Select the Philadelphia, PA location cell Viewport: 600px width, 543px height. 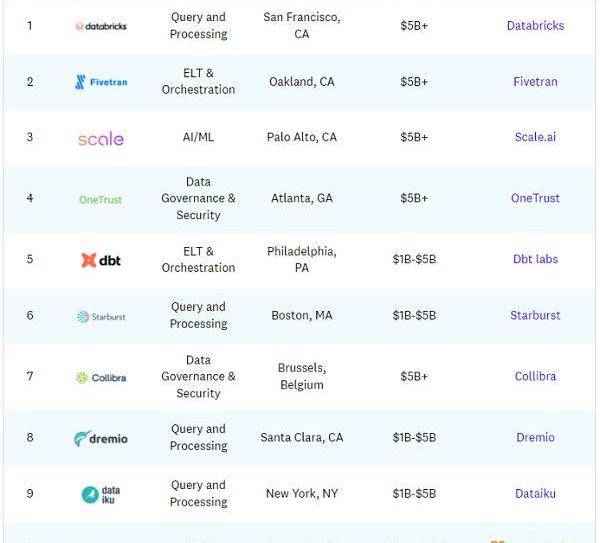[x=302, y=259]
